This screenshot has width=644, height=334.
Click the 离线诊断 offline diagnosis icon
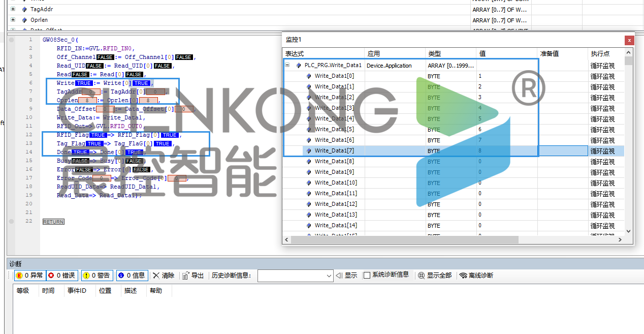point(463,276)
